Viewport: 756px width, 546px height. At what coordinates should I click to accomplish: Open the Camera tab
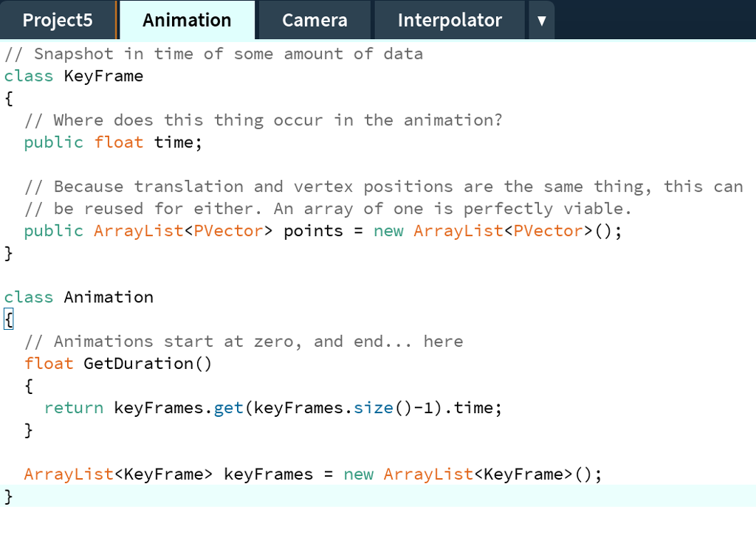point(314,20)
